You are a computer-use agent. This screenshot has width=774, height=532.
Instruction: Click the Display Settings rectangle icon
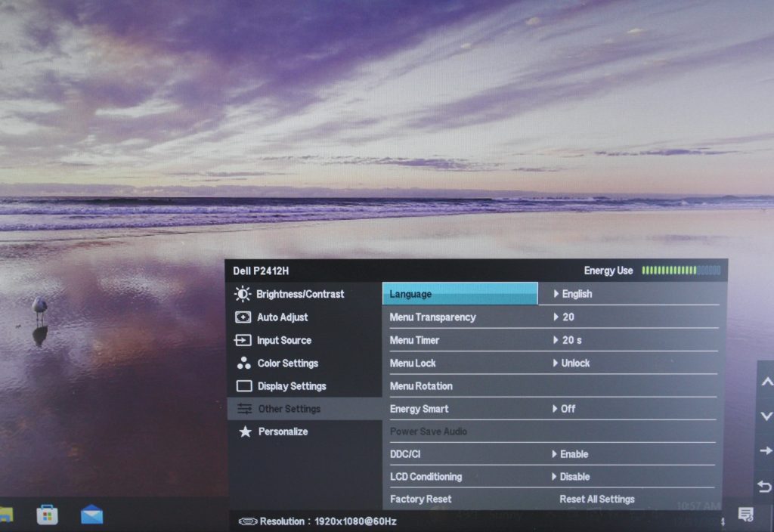244,386
